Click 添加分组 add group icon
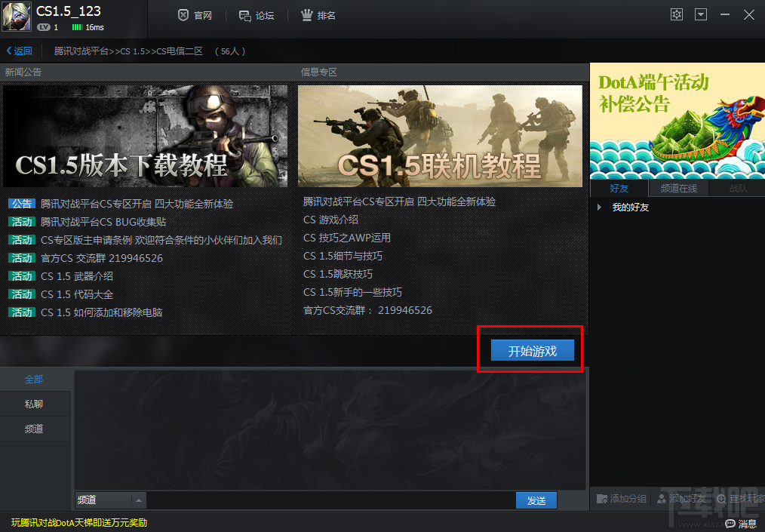Screen dimensions: 765x532 602,499
